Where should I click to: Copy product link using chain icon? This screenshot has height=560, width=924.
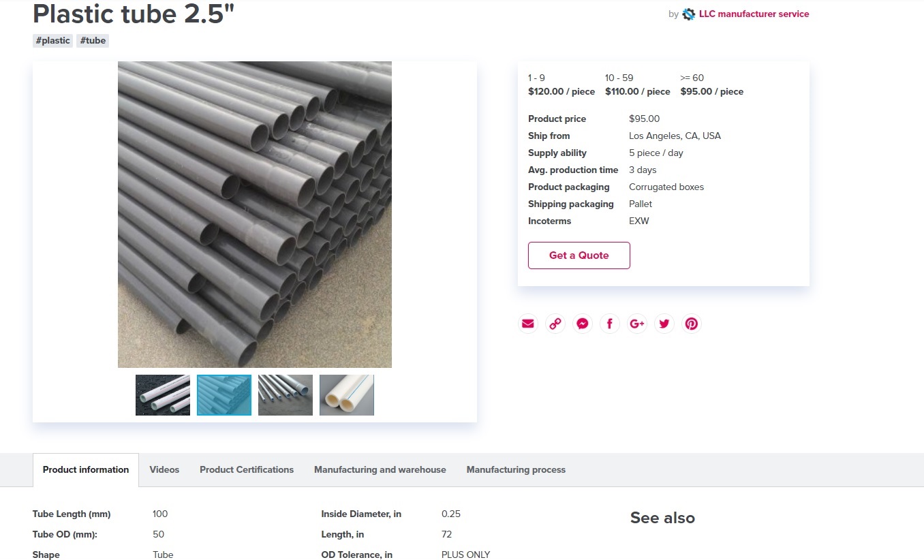point(555,324)
